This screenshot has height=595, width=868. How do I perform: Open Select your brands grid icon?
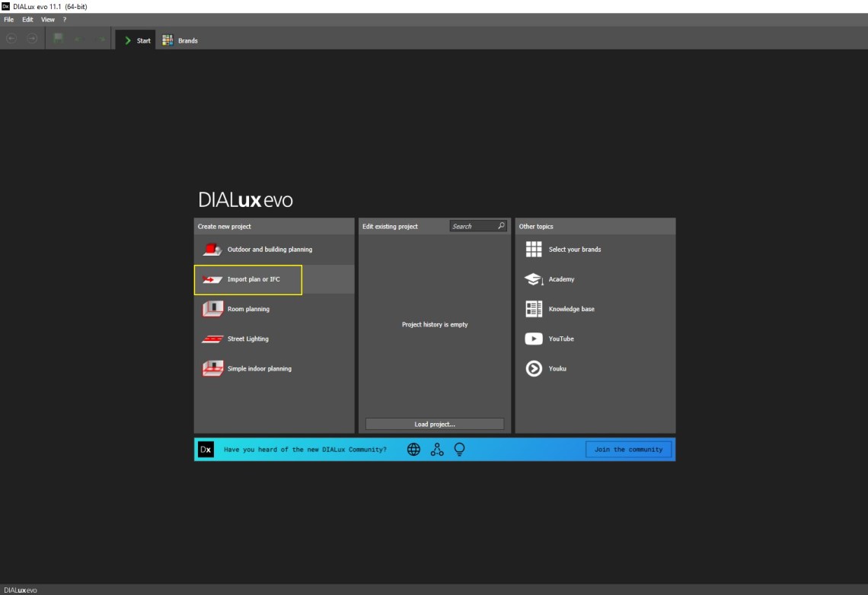coord(534,250)
